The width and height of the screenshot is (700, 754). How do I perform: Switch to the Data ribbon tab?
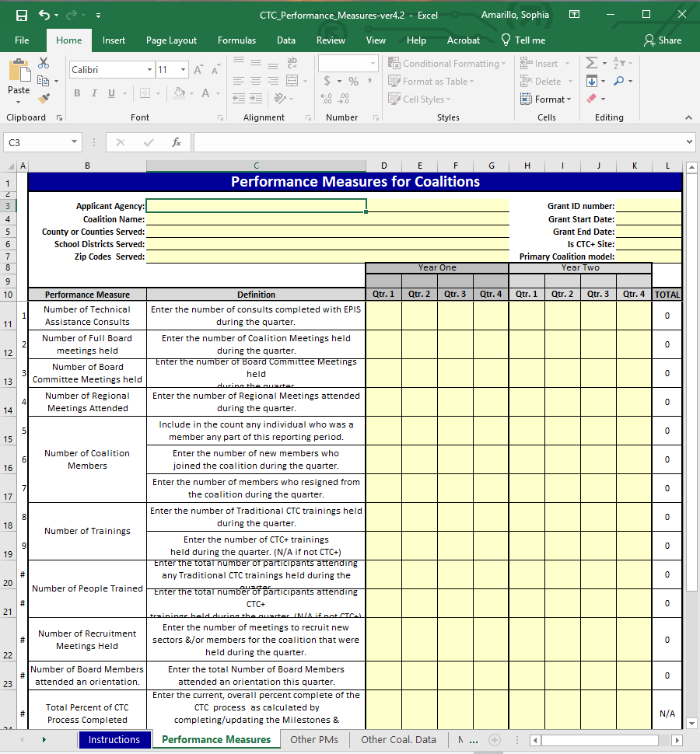click(285, 40)
